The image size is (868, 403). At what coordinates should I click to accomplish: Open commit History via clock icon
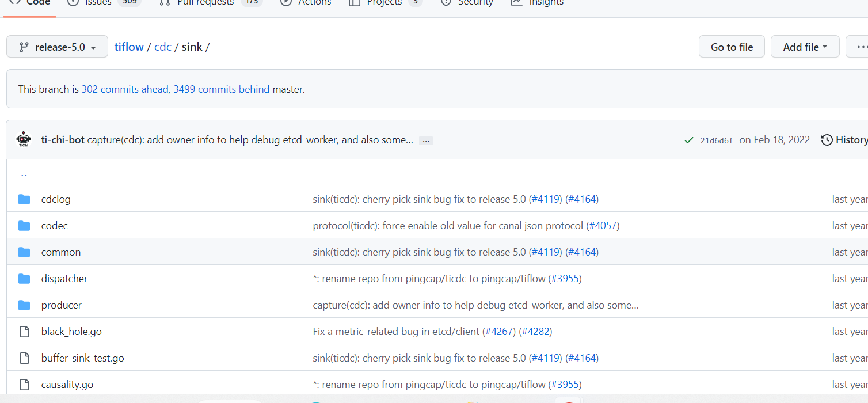point(827,140)
